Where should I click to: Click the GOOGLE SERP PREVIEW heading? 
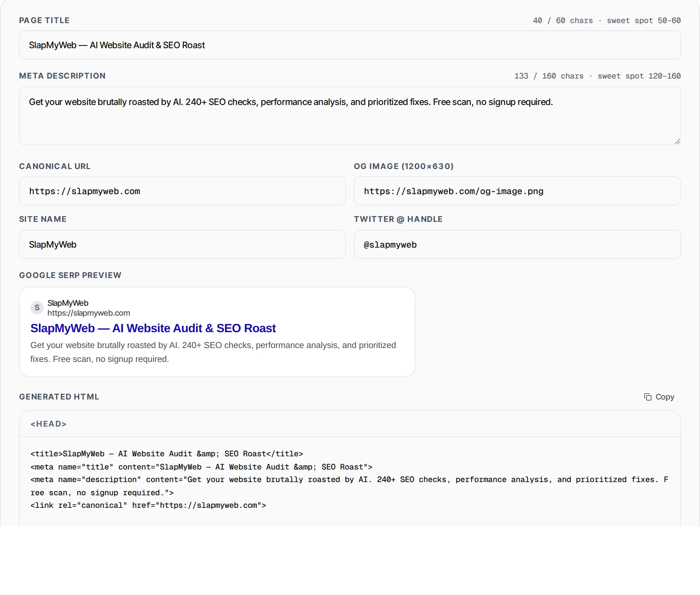70,275
